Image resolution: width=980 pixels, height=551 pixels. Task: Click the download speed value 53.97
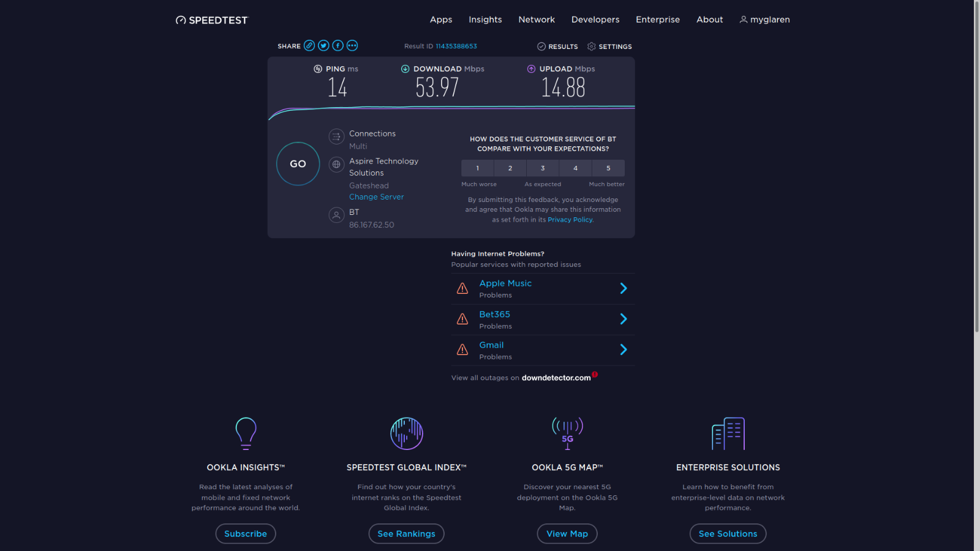pyautogui.click(x=437, y=88)
